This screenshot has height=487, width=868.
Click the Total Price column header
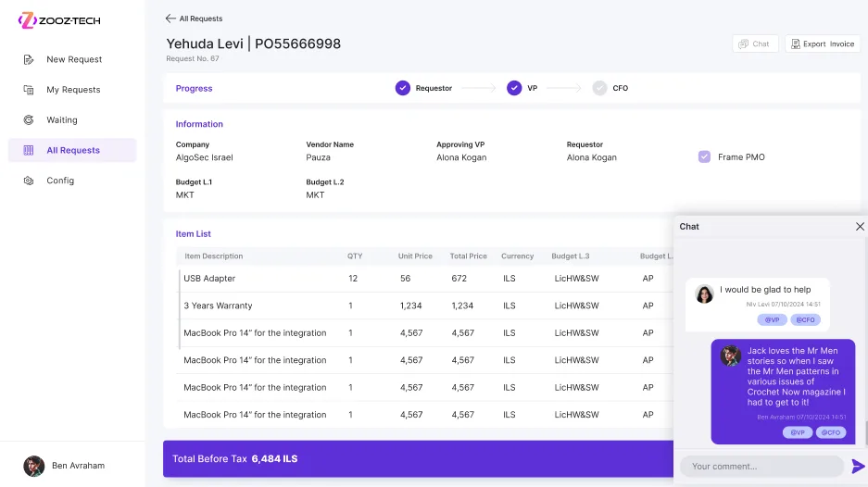tap(469, 256)
